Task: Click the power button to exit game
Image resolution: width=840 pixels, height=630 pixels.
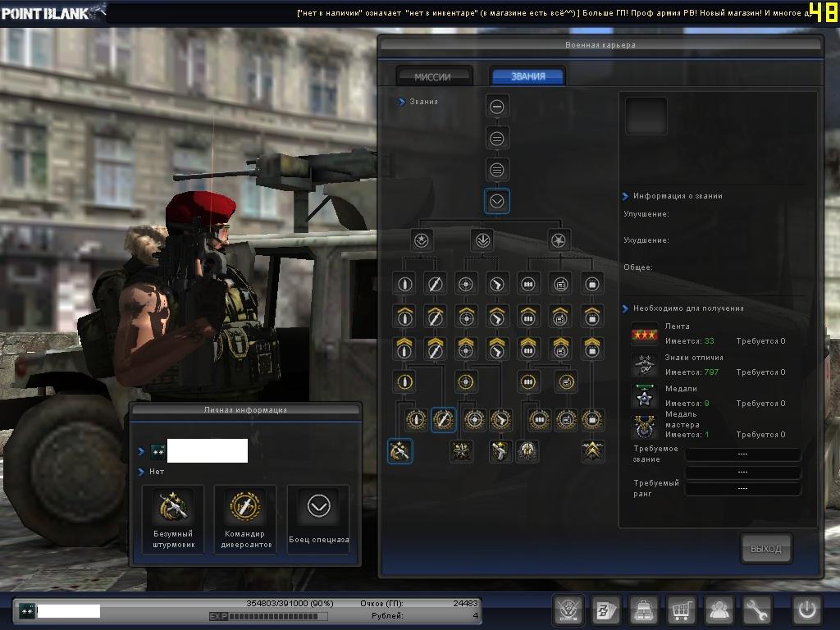Action: (x=806, y=610)
